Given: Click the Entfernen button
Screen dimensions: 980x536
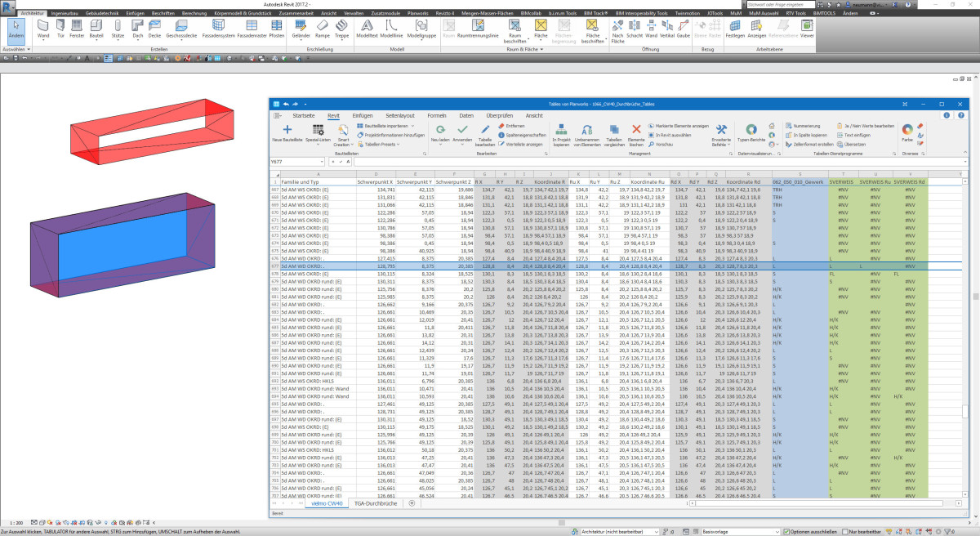Looking at the screenshot, I should (511, 127).
